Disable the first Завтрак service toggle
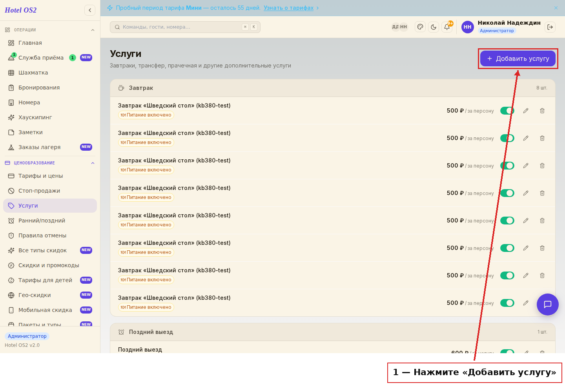 507,111
